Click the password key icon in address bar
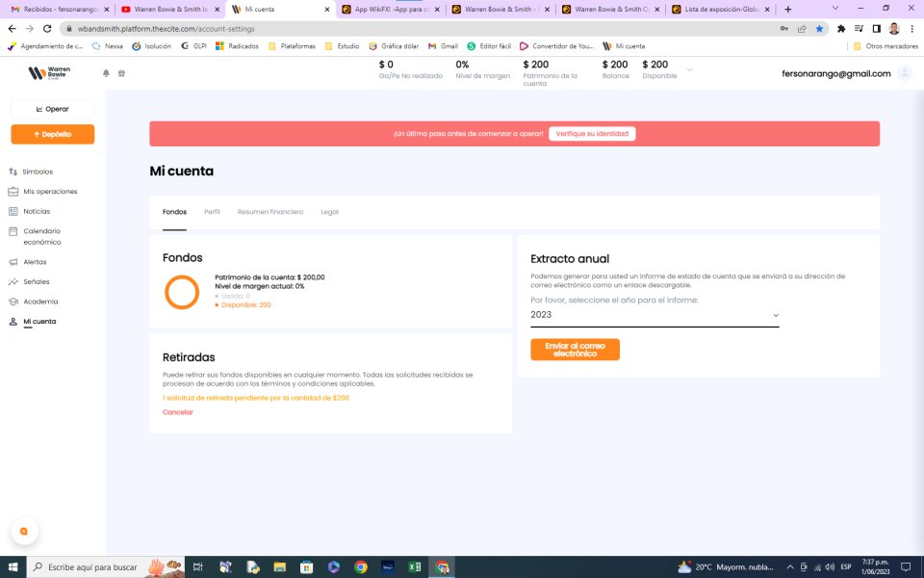The image size is (924, 578). (784, 28)
